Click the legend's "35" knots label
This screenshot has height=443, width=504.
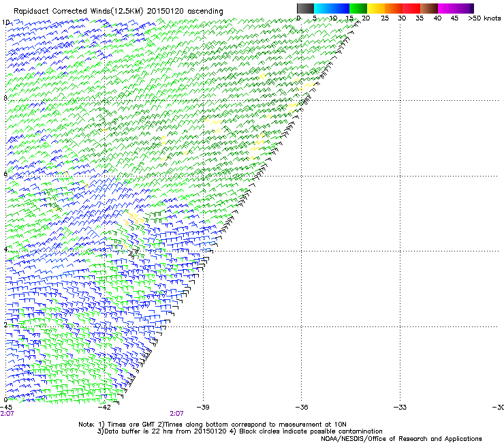420,18
